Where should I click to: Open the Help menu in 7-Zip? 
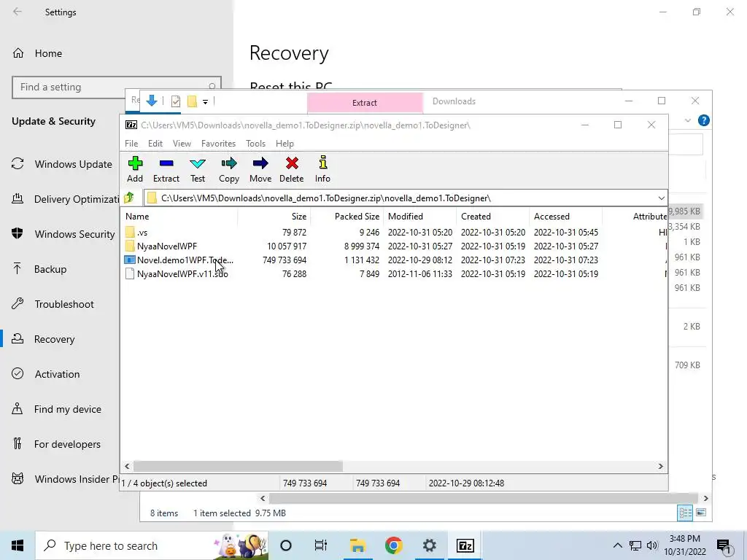(x=285, y=144)
